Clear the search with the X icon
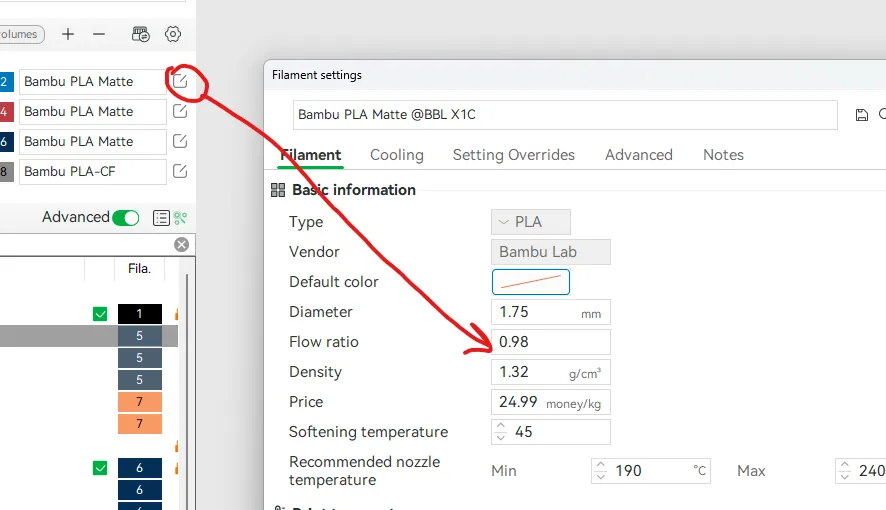The height and width of the screenshot is (510, 886). coord(181,244)
